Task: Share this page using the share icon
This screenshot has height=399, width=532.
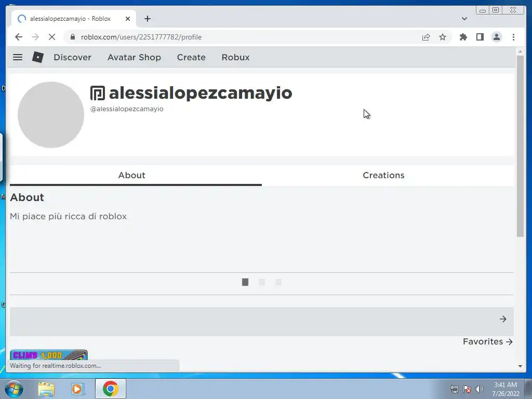Action: coord(426,37)
